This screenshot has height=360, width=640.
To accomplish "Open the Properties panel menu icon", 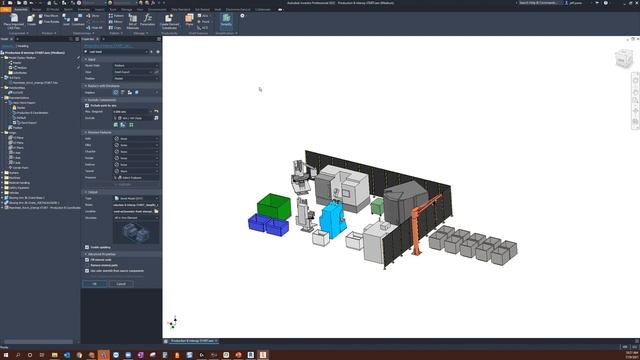I will coord(158,39).
